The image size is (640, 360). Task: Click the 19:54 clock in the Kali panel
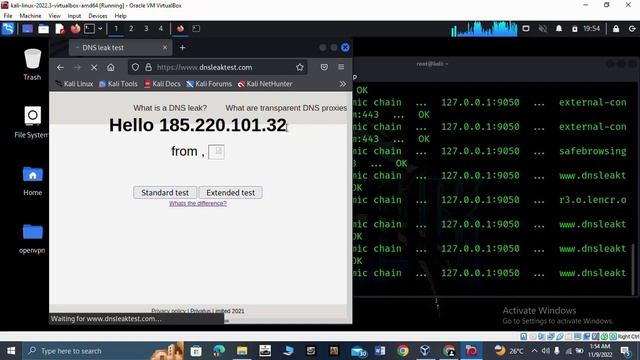click(x=591, y=29)
